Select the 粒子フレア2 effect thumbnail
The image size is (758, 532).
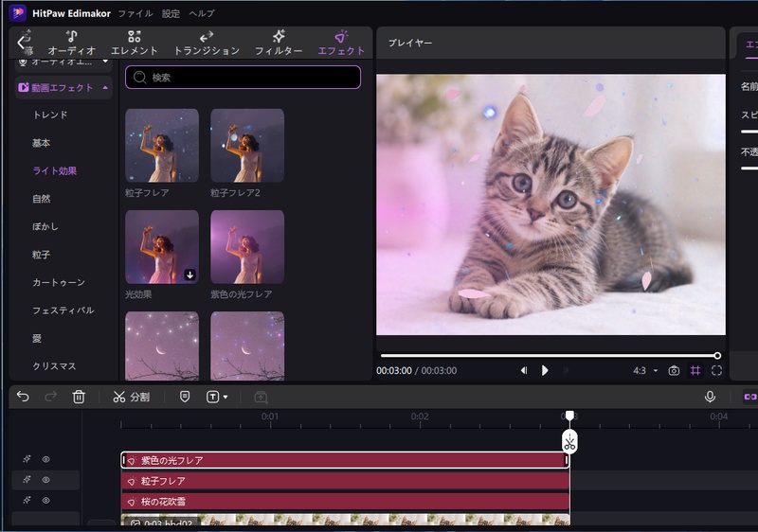247,146
